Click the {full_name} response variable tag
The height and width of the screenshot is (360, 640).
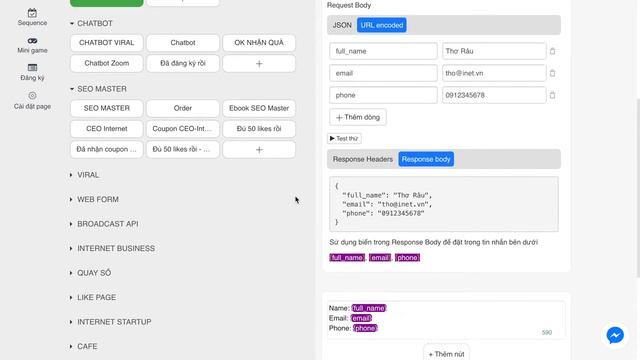pyautogui.click(x=347, y=258)
